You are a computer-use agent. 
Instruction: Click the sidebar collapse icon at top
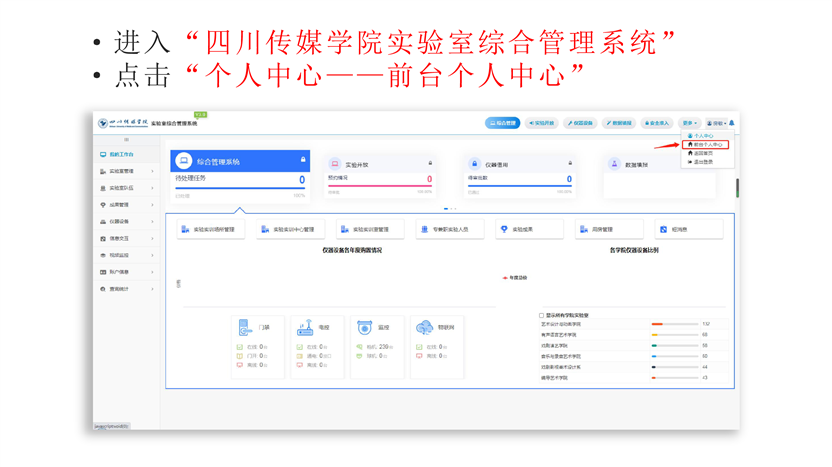click(126, 140)
